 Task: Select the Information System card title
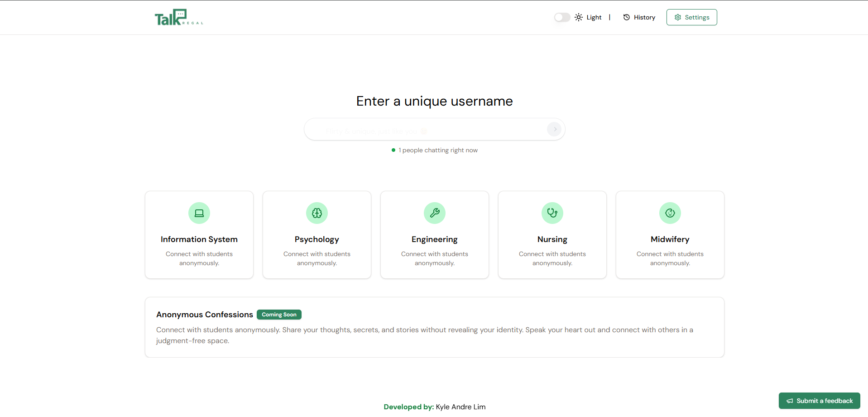(x=199, y=239)
